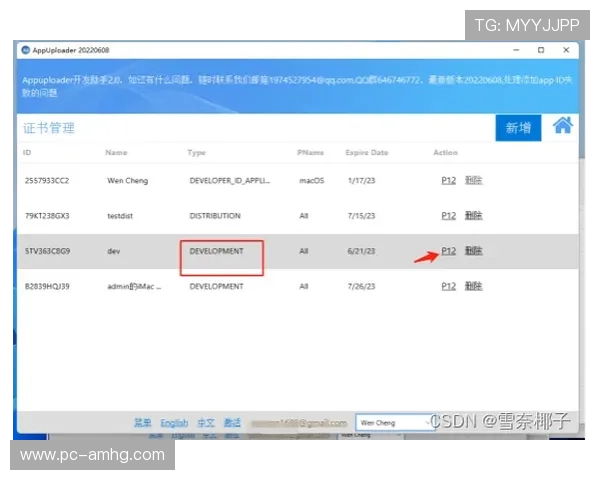The image size is (600, 480).
Task: Click the name cell admin的iMac
Action: (134, 286)
